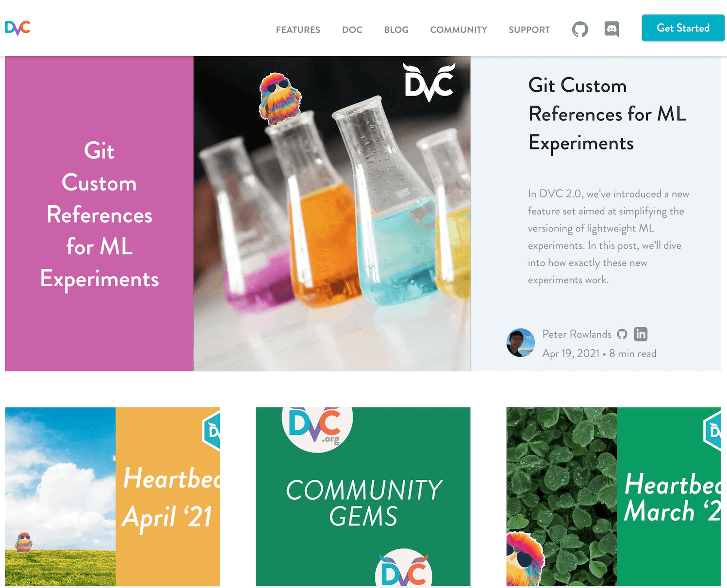The image size is (727, 588).
Task: Open Peter Rowlands' GitHub profile icon
Action: (622, 334)
